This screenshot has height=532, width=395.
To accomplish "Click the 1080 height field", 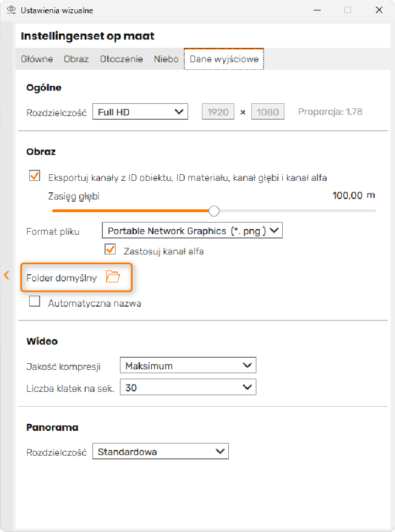I will 267,112.
